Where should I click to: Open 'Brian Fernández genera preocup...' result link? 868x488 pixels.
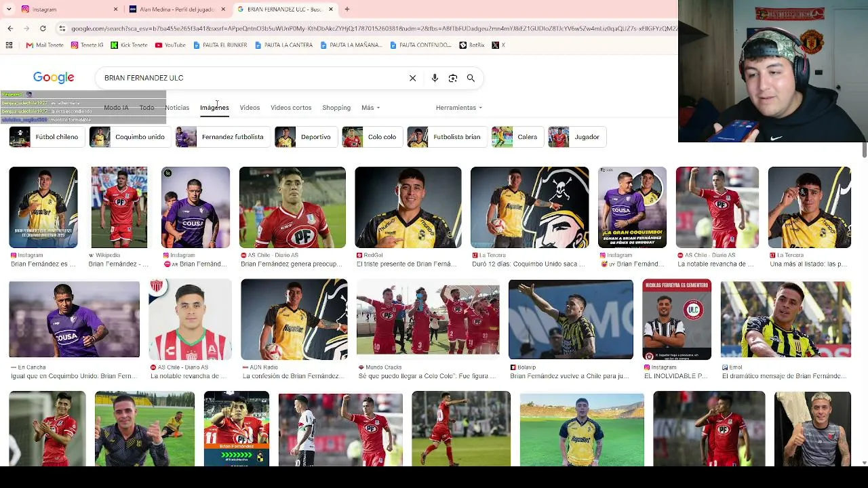(x=293, y=264)
